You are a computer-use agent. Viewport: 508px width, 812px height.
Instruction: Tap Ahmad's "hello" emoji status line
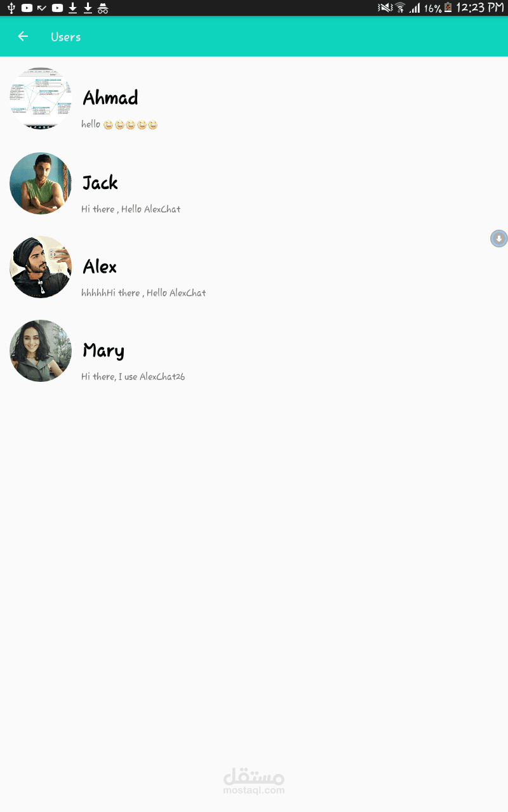[119, 124]
